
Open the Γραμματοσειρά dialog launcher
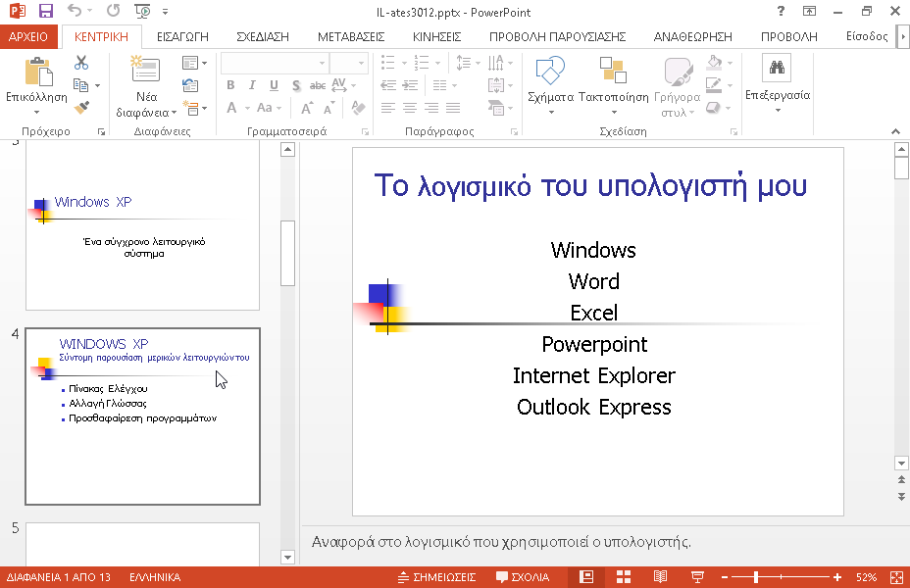365,132
